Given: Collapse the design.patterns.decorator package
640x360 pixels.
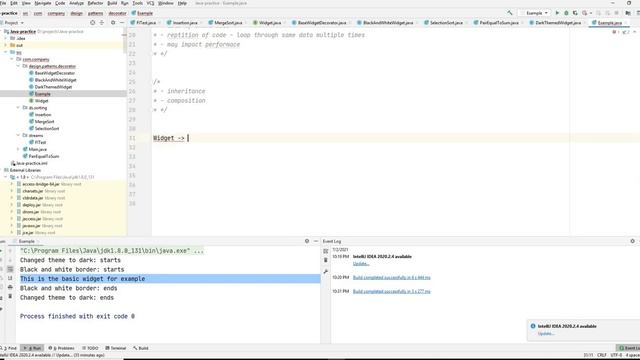Looking at the screenshot, I should coord(18,66).
